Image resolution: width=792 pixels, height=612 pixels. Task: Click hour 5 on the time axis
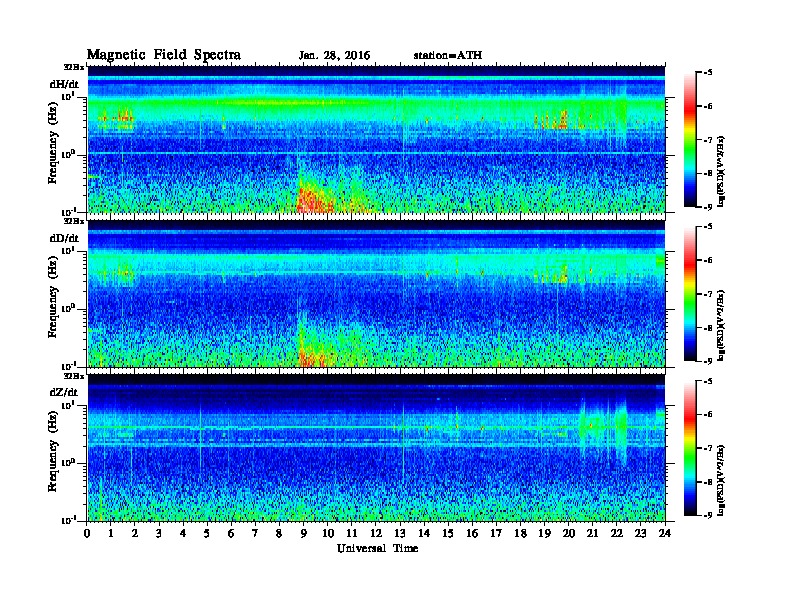pyautogui.click(x=208, y=534)
